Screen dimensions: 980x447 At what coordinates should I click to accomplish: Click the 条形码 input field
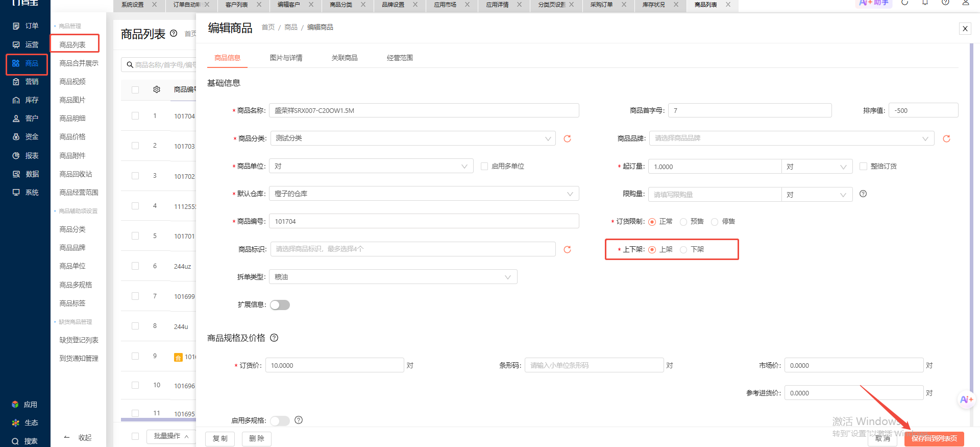tap(594, 365)
